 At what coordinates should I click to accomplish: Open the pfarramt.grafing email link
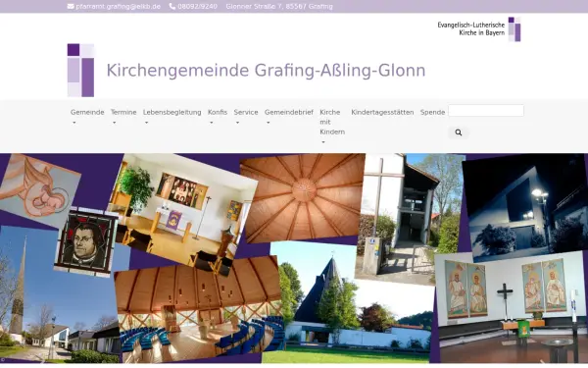119,7
